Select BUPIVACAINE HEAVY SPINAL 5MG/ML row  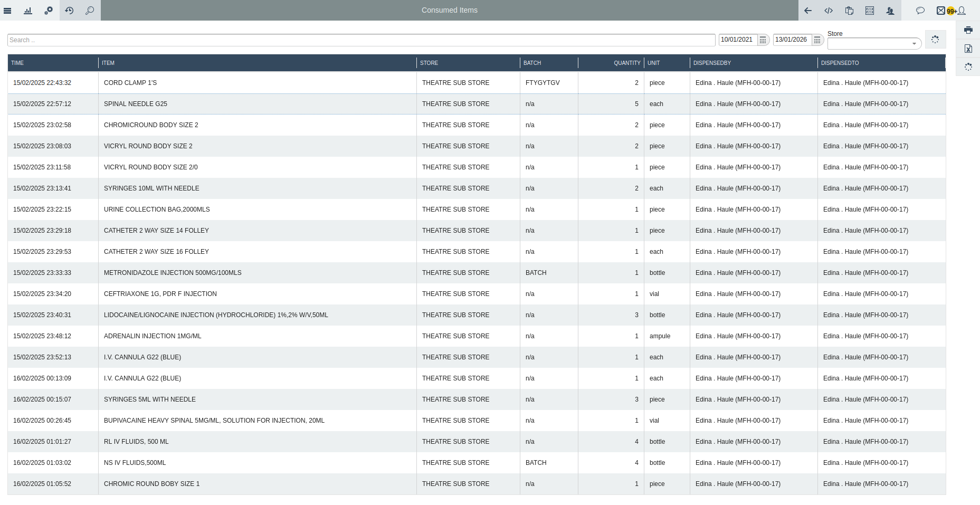point(477,421)
